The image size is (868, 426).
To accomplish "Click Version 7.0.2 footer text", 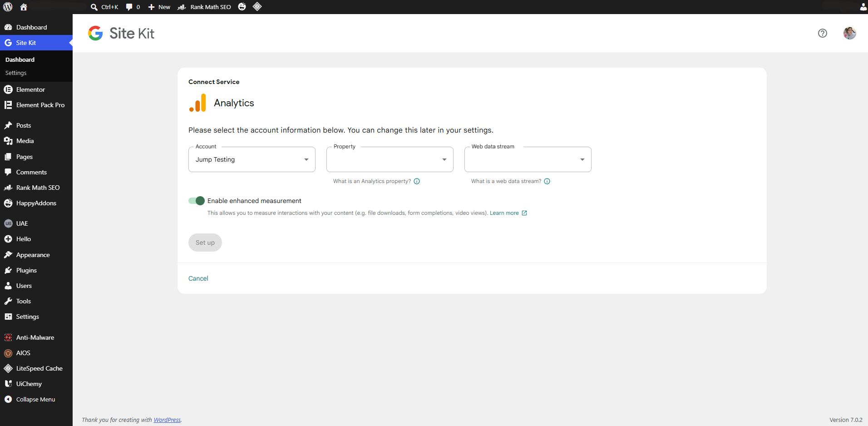I will (x=846, y=420).
